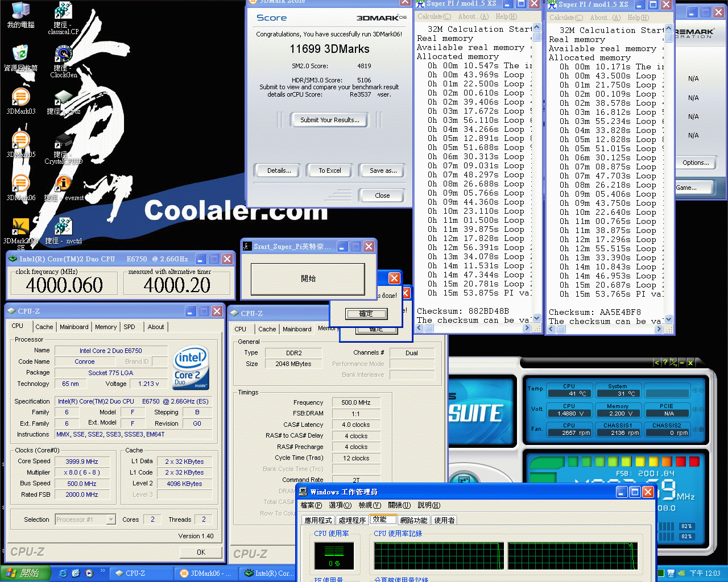728x582 pixels.
Task: Click the Frequency value 500.0 MHz in CPU-Z Memory
Action: pos(356,402)
